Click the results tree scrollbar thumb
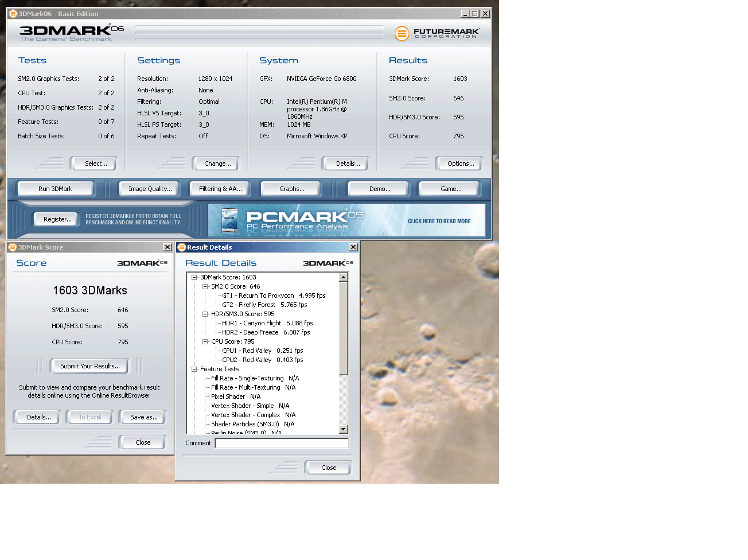 pyautogui.click(x=344, y=328)
